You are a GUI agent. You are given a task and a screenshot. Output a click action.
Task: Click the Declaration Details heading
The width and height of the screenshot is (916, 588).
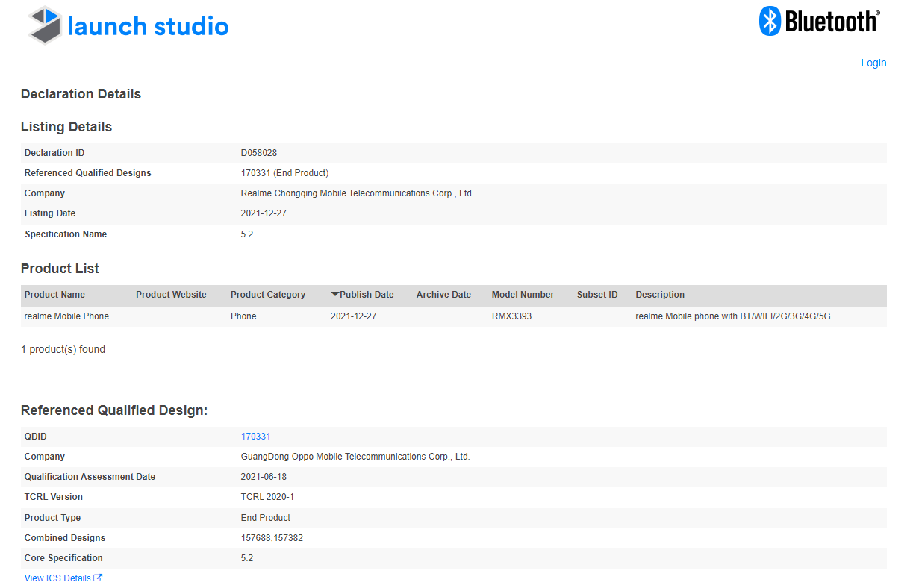[81, 94]
